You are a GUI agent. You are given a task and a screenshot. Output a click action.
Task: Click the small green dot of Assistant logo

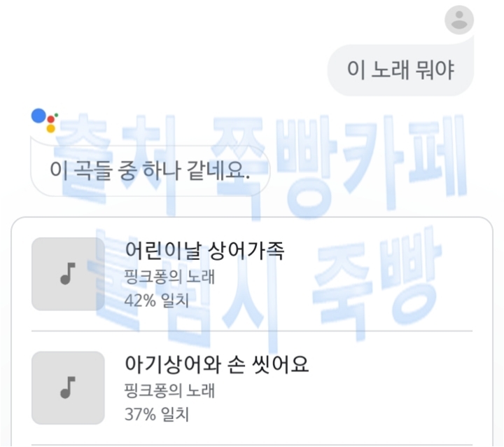[56, 114]
